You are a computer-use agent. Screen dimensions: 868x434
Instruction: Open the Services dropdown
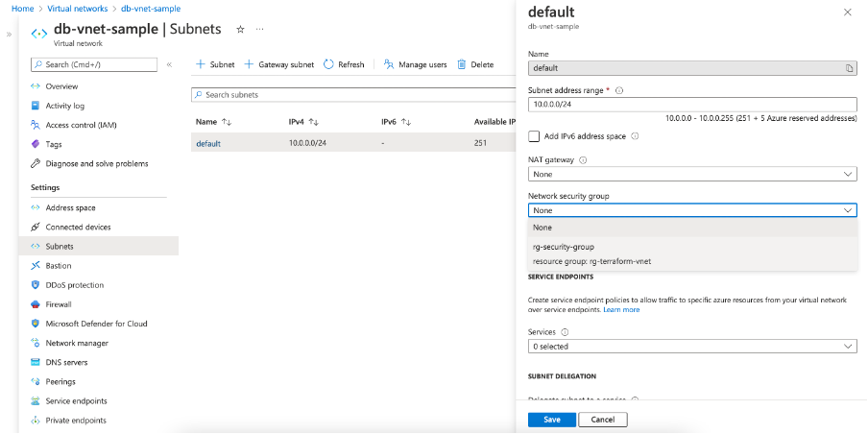[x=692, y=346]
